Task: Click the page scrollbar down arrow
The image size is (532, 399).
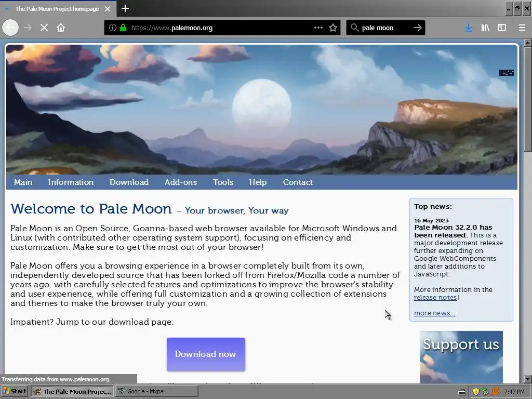Action: click(x=527, y=379)
